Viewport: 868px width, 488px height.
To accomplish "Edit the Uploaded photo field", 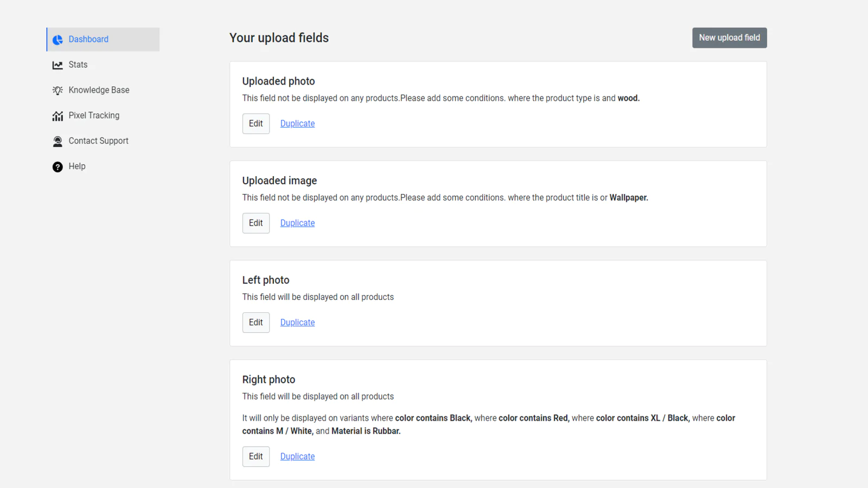I will [256, 124].
